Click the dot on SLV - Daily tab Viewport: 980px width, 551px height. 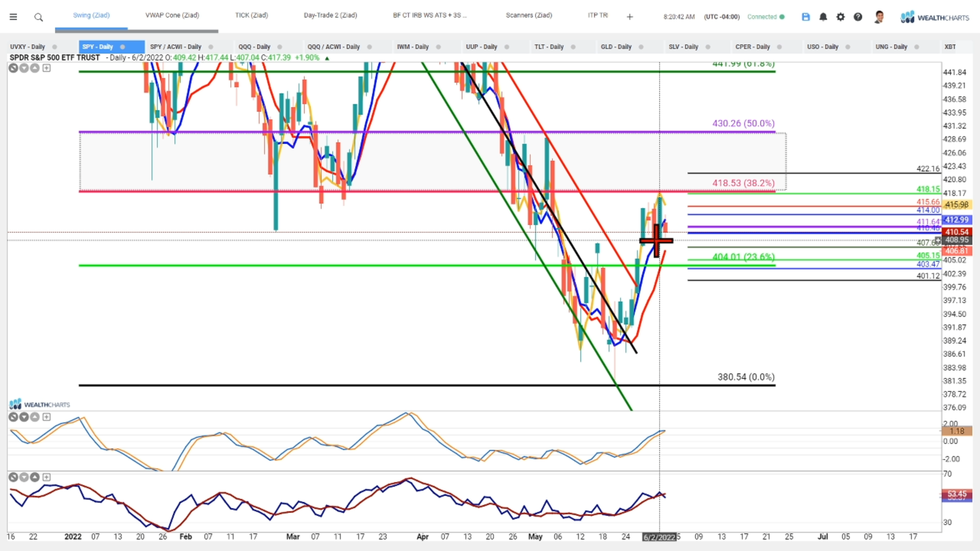click(708, 47)
